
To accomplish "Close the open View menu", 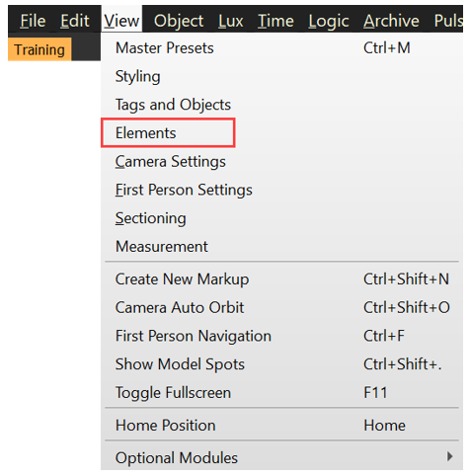I will coord(121,21).
